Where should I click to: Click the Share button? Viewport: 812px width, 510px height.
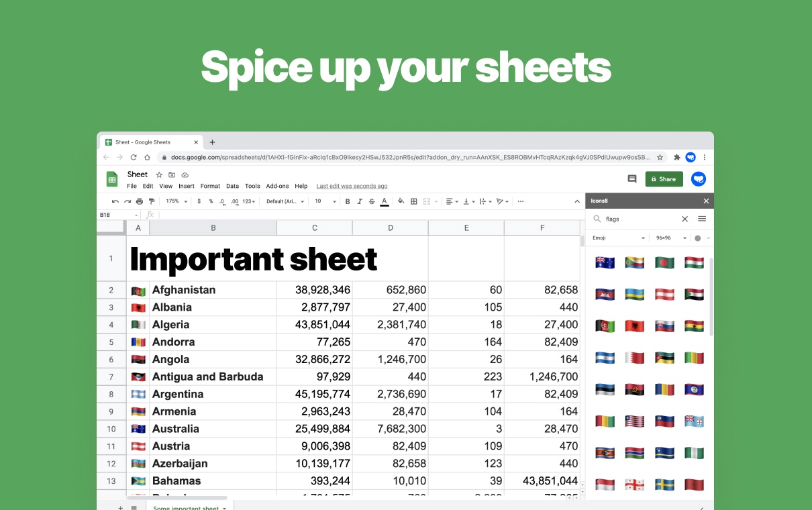click(664, 178)
